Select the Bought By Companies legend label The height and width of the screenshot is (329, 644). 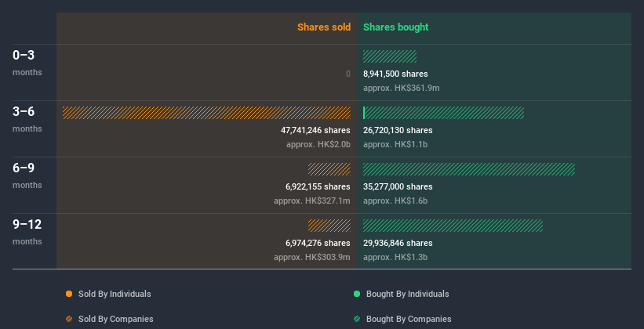[409, 319]
